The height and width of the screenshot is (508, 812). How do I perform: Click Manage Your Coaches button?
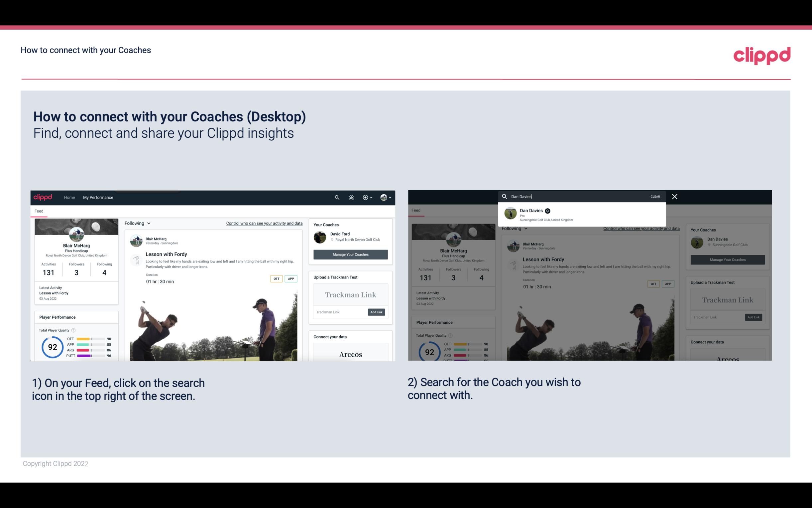[x=350, y=254]
